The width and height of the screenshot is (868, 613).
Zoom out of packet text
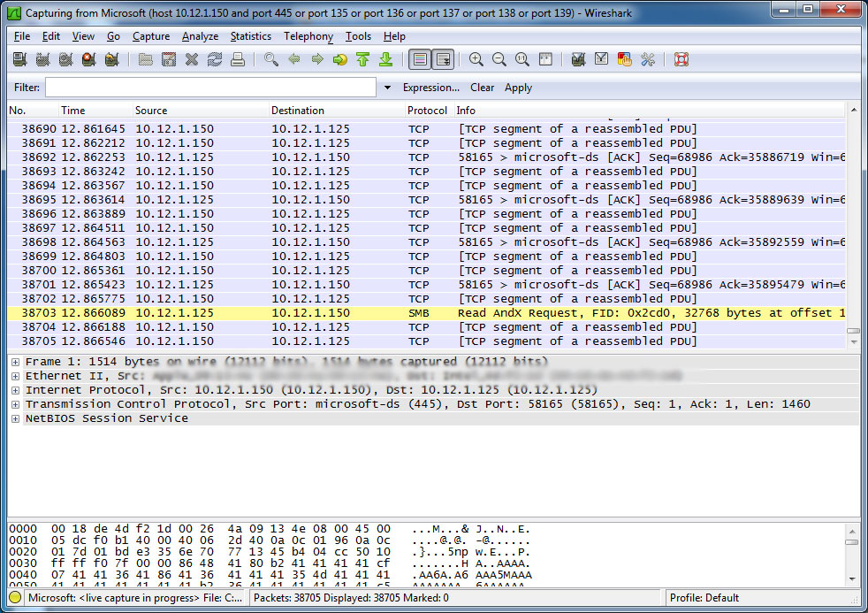point(499,59)
